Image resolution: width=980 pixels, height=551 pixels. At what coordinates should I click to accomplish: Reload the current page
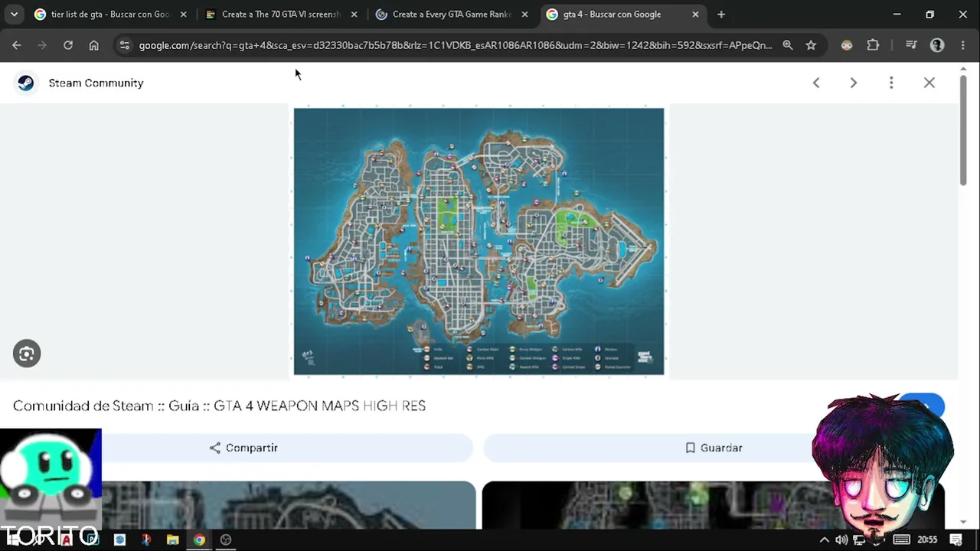pos(68,45)
